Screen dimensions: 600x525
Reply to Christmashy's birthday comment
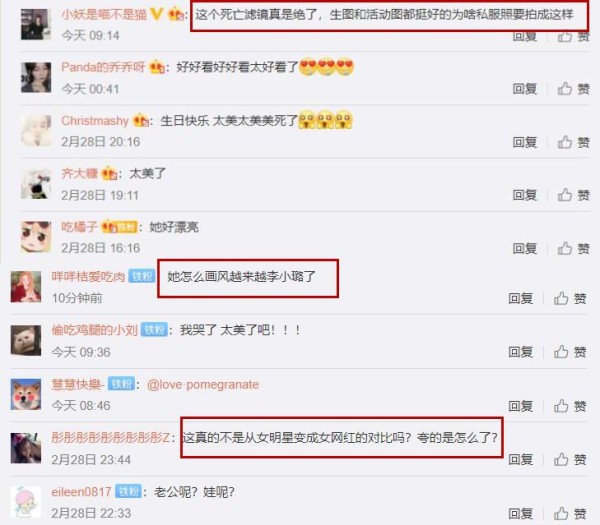(x=525, y=142)
